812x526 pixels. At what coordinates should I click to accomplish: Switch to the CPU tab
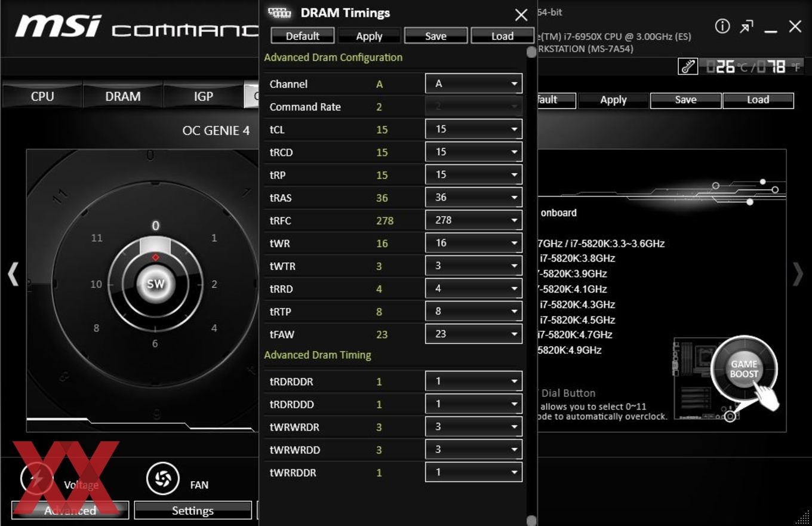click(x=42, y=96)
